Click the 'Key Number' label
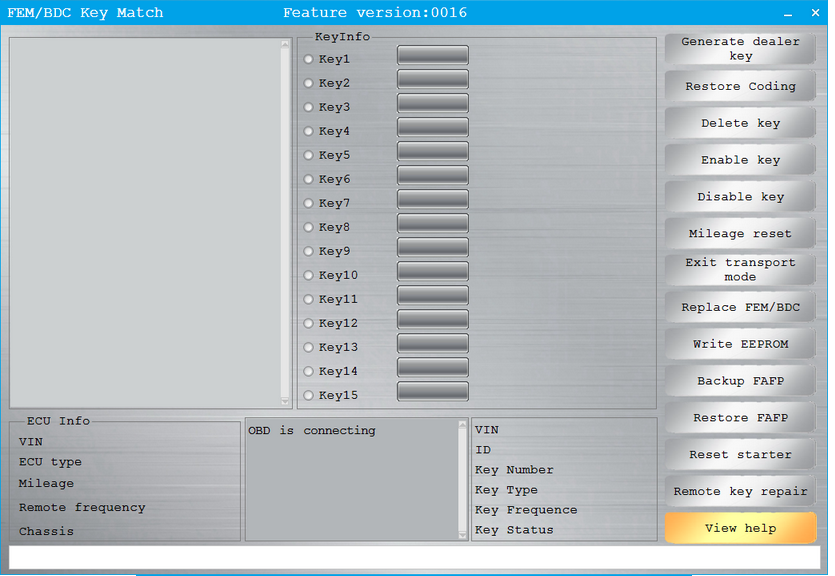This screenshot has height=576, width=835. click(x=514, y=470)
